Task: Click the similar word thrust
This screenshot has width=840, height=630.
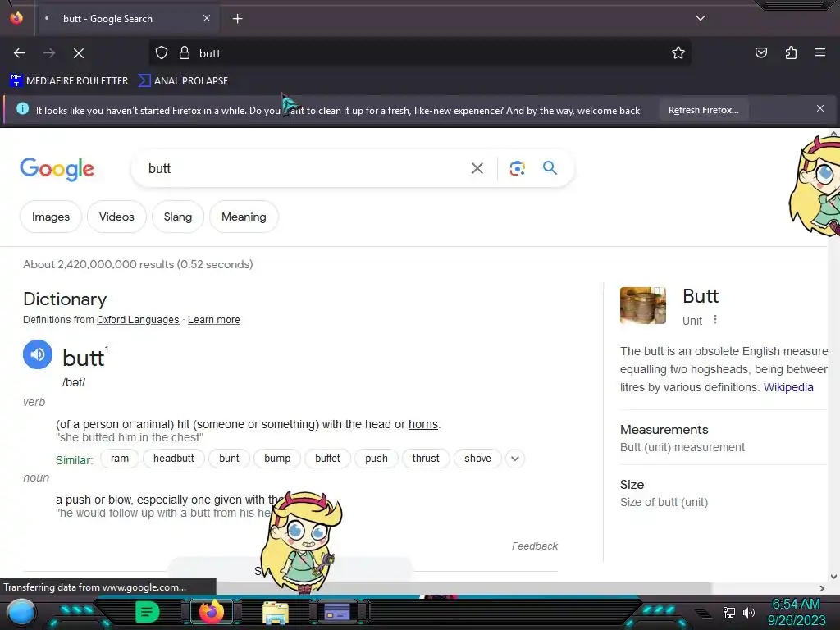Action: [x=426, y=459]
